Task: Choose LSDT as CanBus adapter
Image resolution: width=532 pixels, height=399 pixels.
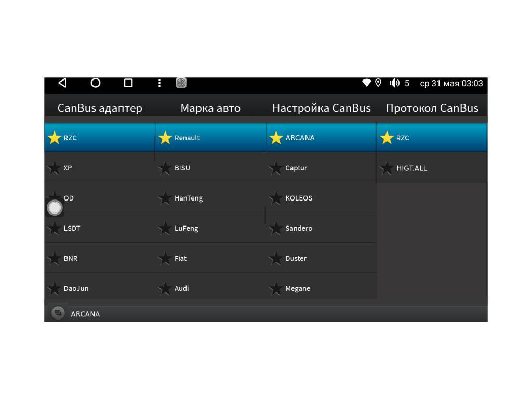Action: [x=100, y=229]
